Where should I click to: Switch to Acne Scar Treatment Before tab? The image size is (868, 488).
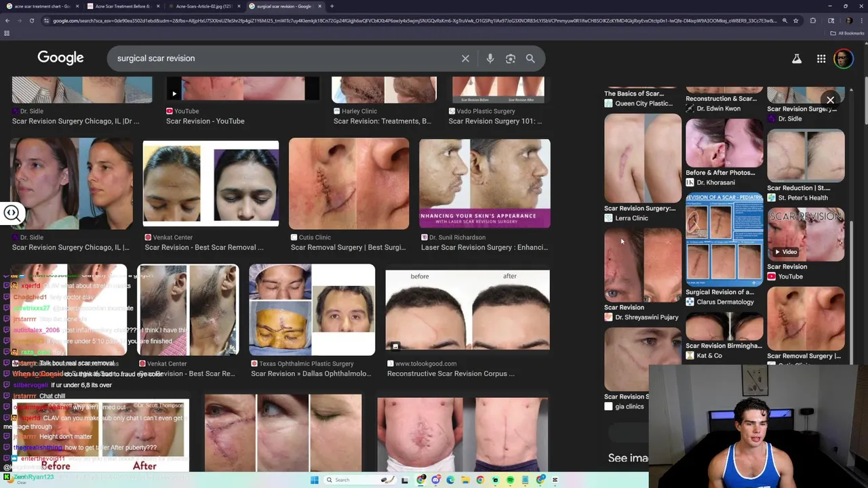[x=122, y=6]
